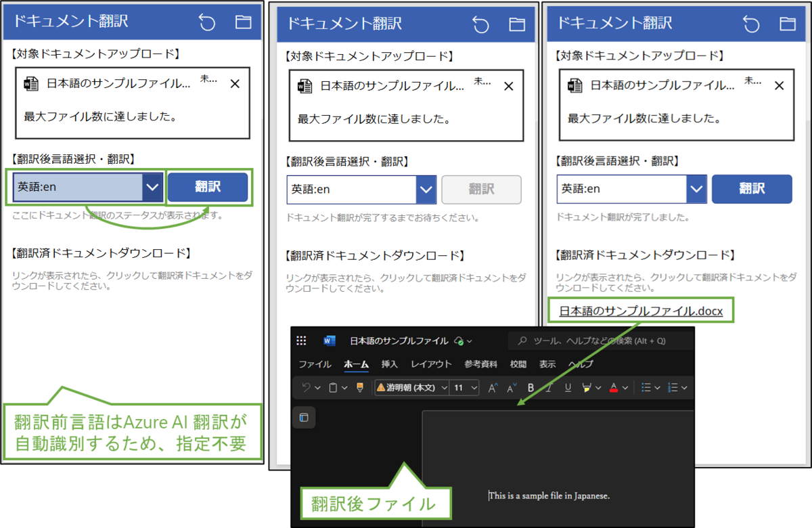Open the font size 11 dropdown
The width and height of the screenshot is (812, 528).
(x=465, y=388)
